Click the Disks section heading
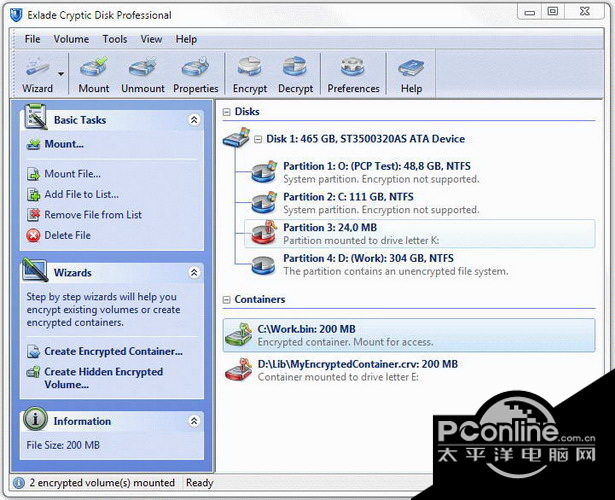 247,112
